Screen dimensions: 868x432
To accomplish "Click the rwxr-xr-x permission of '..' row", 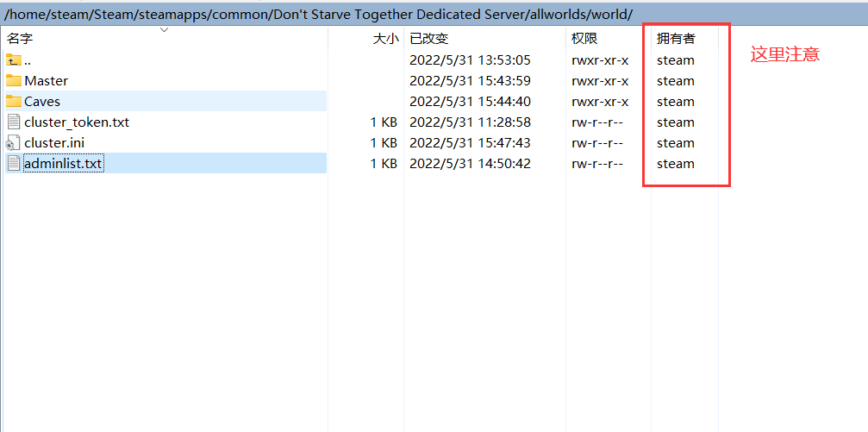I will 600,59.
